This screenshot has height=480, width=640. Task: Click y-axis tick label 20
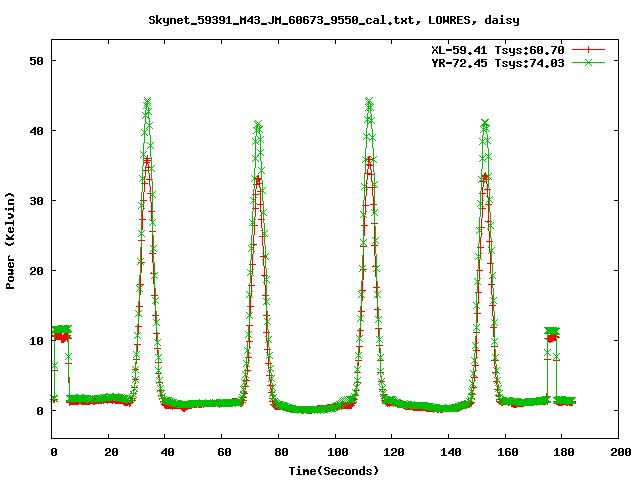36,271
